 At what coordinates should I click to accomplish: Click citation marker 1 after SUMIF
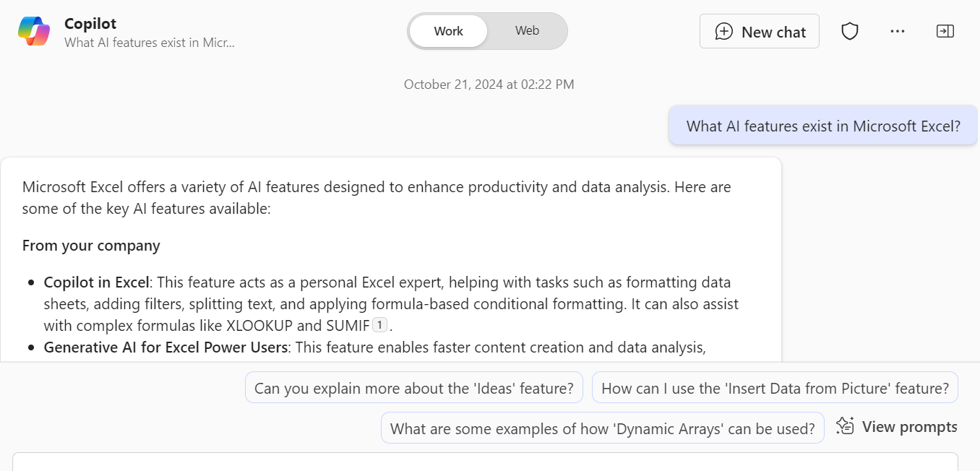coord(379,325)
